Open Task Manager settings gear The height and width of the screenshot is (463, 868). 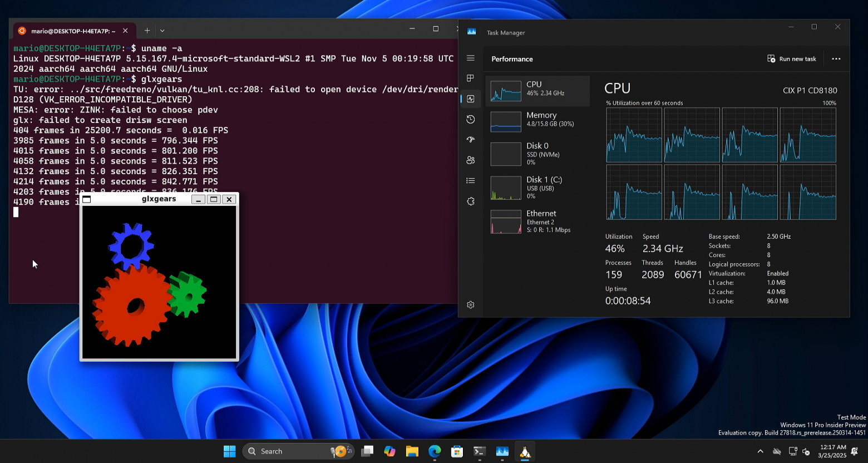pos(470,304)
